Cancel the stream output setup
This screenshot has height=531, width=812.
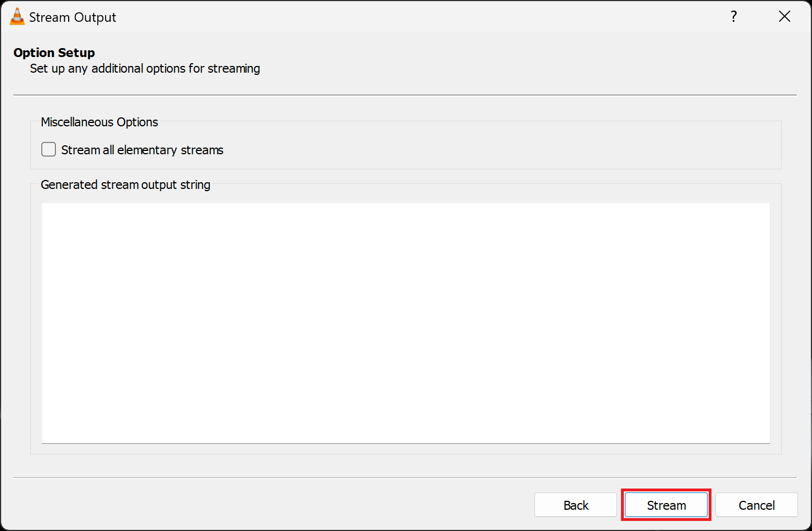(x=756, y=505)
